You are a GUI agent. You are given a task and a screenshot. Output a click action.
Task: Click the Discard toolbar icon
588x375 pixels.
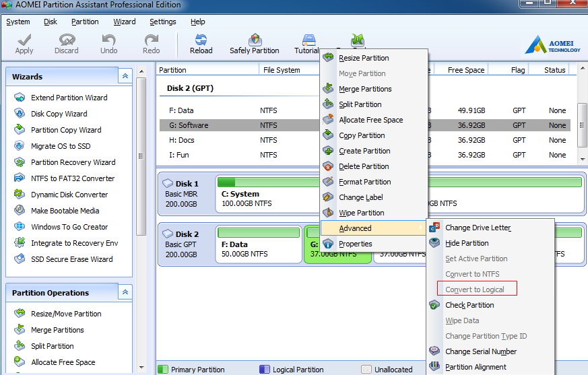[x=67, y=39]
